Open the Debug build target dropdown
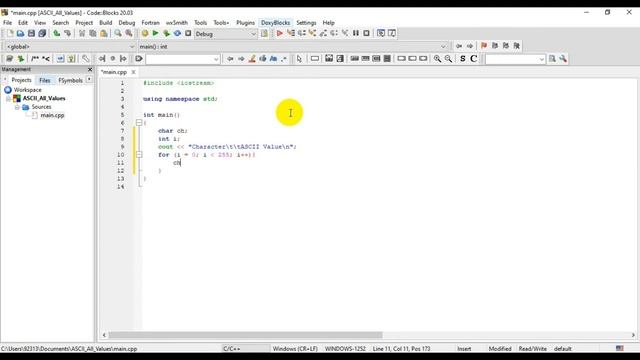 point(226,34)
